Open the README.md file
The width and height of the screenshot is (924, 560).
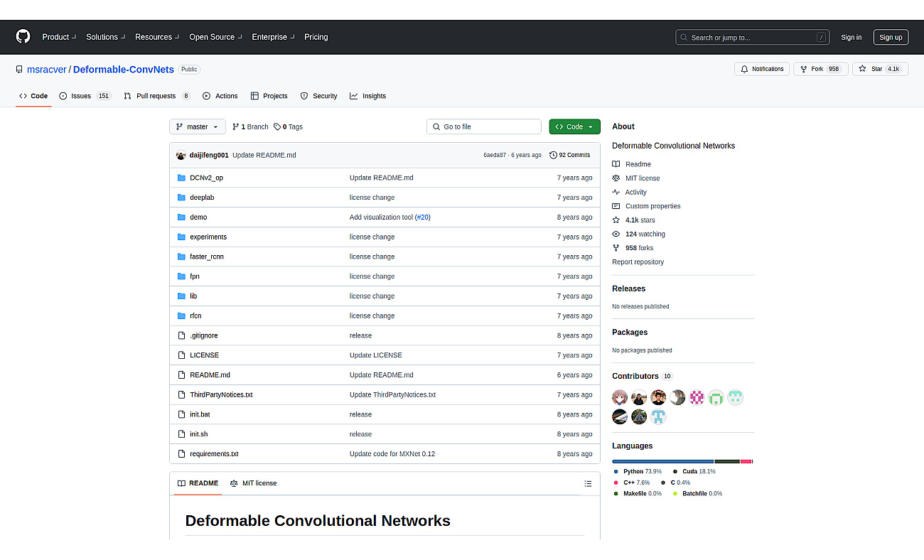tap(210, 375)
